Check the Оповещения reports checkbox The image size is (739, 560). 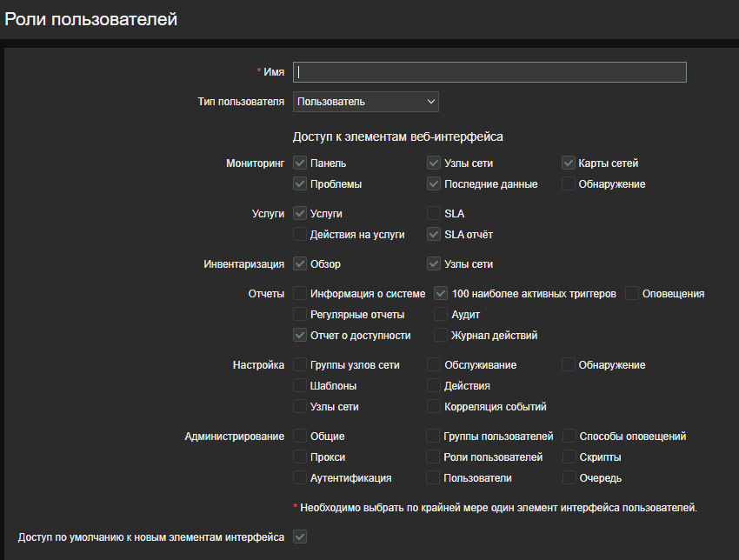coord(632,294)
